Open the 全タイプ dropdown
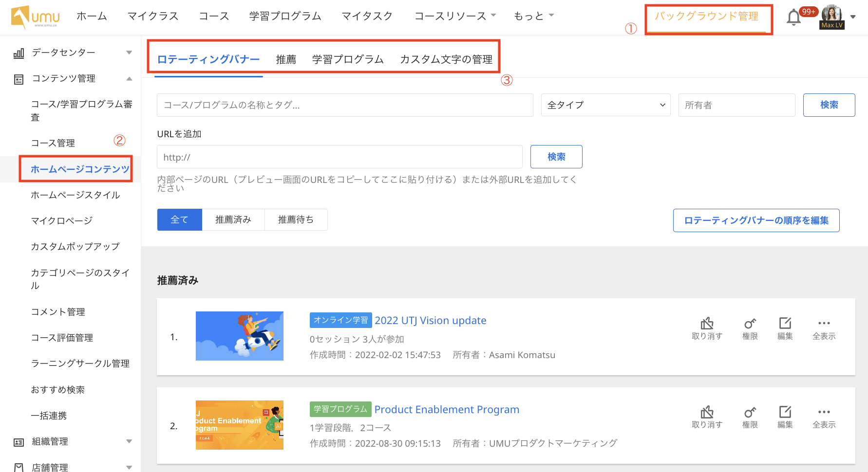This screenshot has height=472, width=868. point(605,105)
